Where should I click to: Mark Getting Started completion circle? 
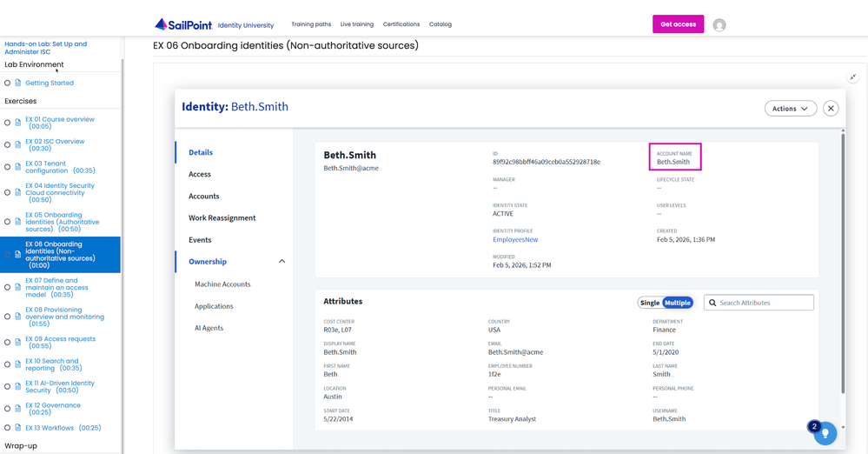coord(7,83)
